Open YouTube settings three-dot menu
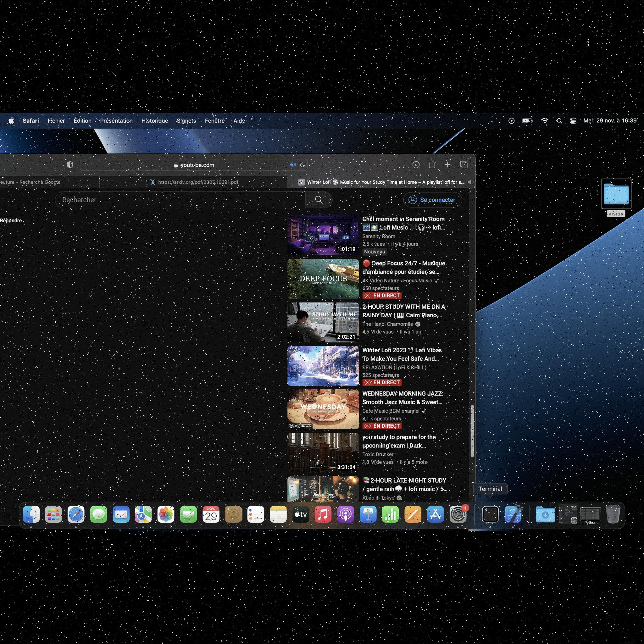Viewport: 644px width, 644px height. tap(391, 200)
